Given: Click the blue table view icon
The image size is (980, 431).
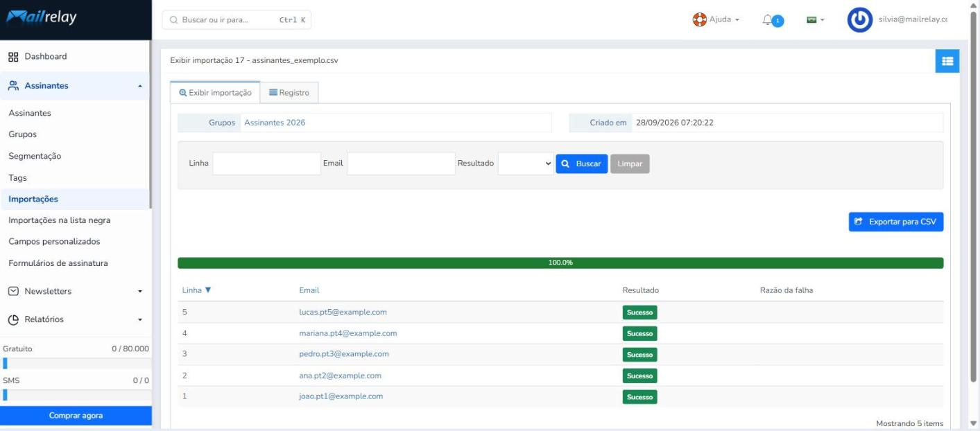Looking at the screenshot, I should [947, 61].
